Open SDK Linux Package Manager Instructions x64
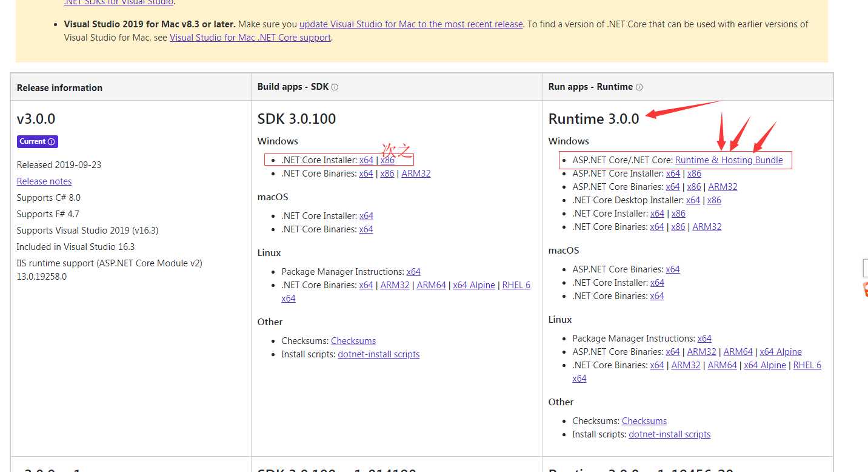Screen dimensions: 868x472 pyautogui.click(x=413, y=272)
